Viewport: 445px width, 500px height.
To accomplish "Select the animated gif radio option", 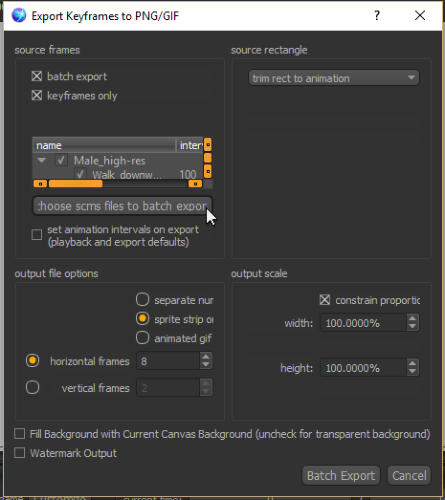I will tap(142, 338).
